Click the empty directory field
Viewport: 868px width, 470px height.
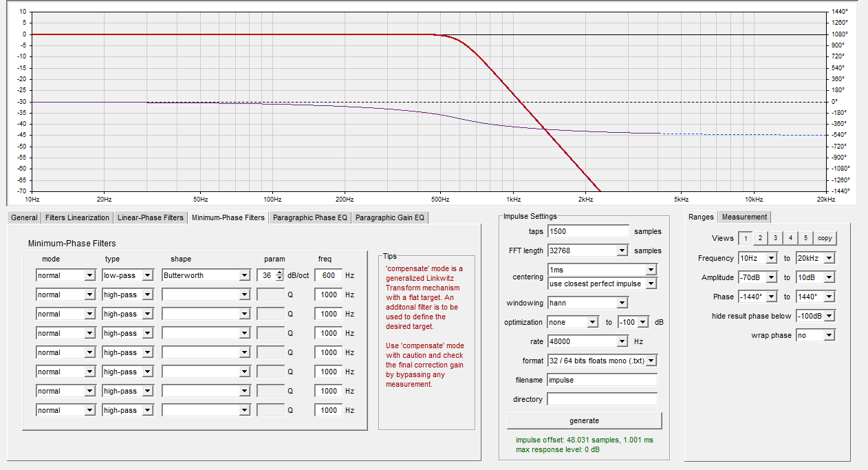[603, 399]
